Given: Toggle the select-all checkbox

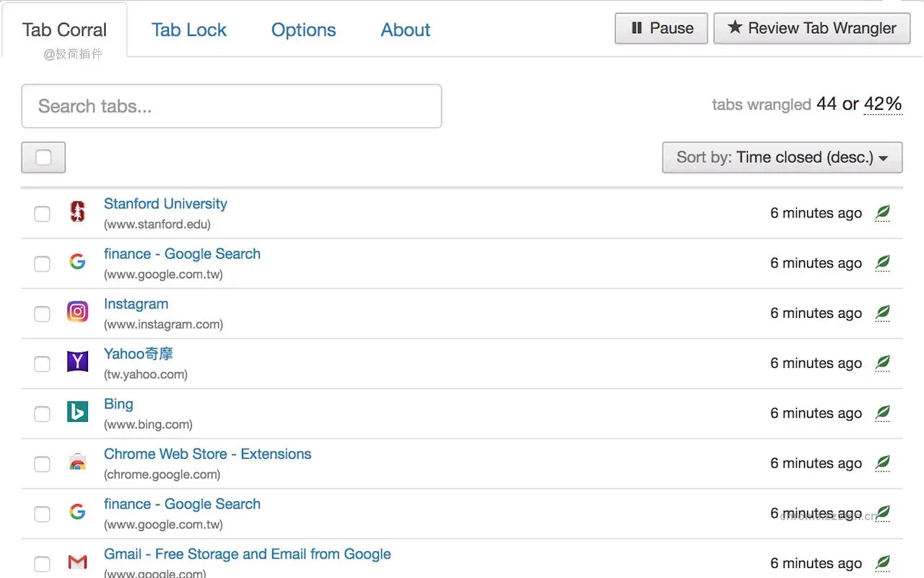Looking at the screenshot, I should click(43, 158).
